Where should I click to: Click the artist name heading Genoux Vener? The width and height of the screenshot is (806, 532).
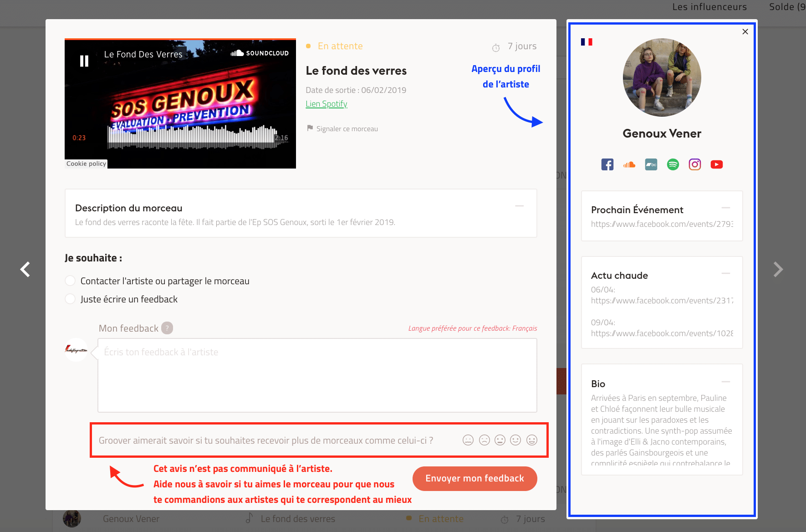pos(662,133)
